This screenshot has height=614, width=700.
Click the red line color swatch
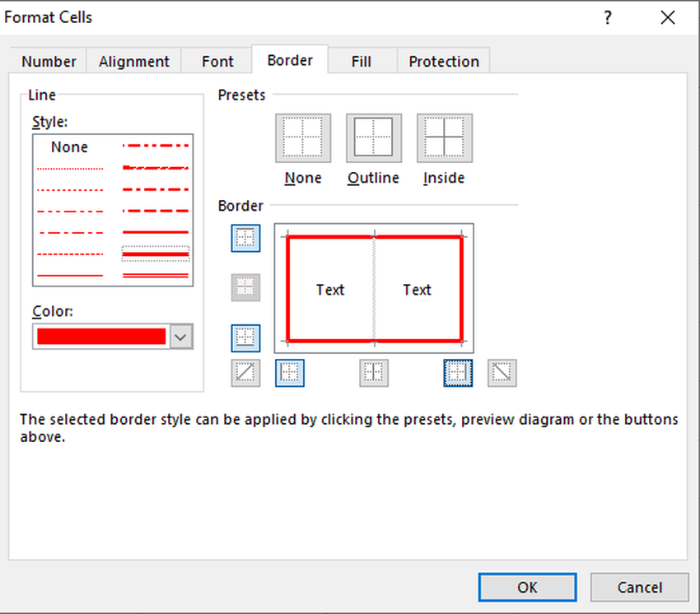pyautogui.click(x=101, y=337)
